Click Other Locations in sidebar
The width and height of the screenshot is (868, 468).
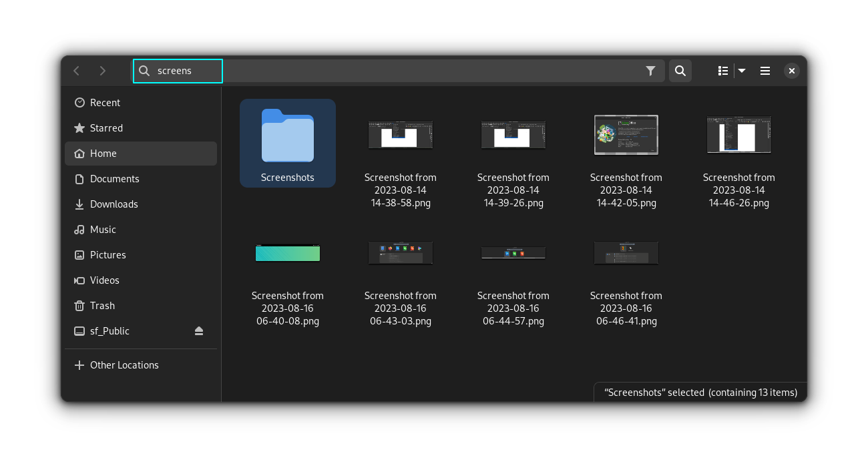[x=124, y=365]
